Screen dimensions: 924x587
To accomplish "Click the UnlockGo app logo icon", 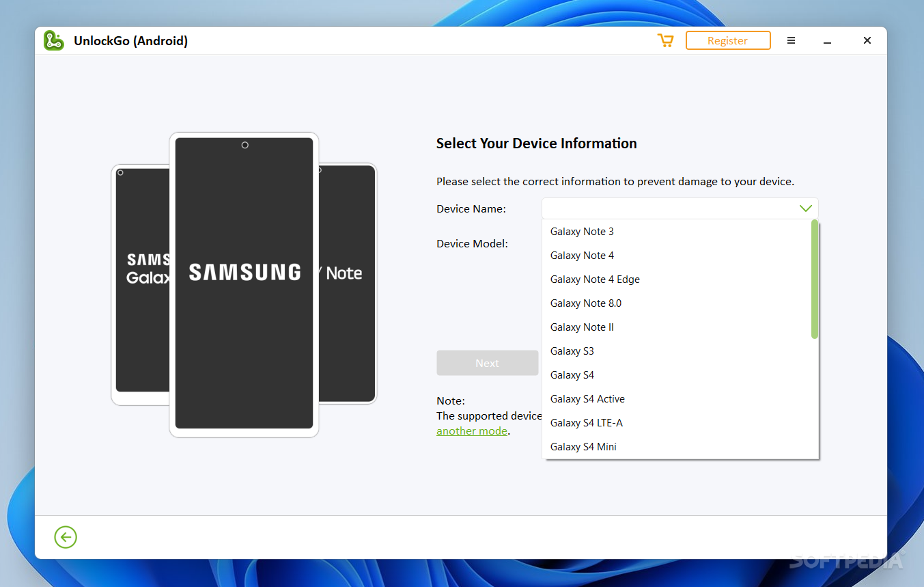I will tap(54, 41).
